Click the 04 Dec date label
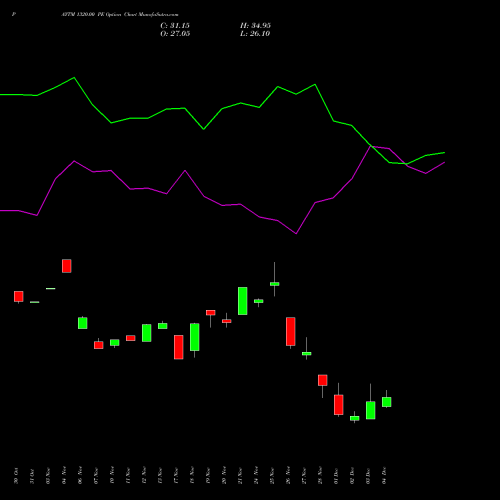This screenshot has height=500, width=500. pyautogui.click(x=384, y=475)
